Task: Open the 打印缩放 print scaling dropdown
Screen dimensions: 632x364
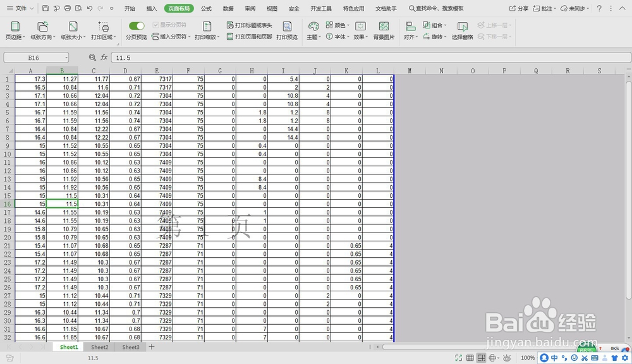Action: (x=207, y=30)
